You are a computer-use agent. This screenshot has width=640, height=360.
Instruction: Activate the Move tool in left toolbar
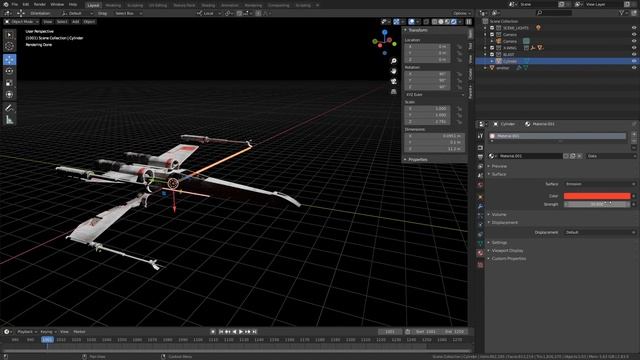[x=9, y=60]
